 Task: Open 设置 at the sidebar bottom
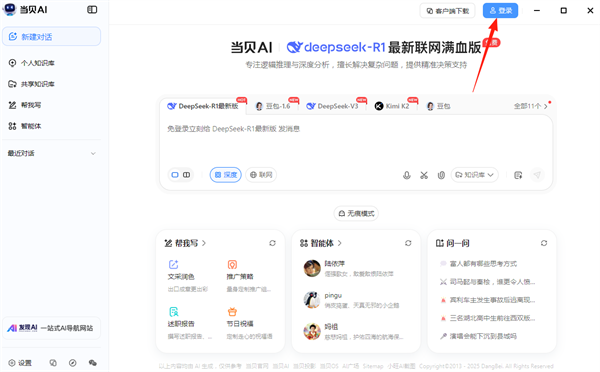[x=20, y=363]
